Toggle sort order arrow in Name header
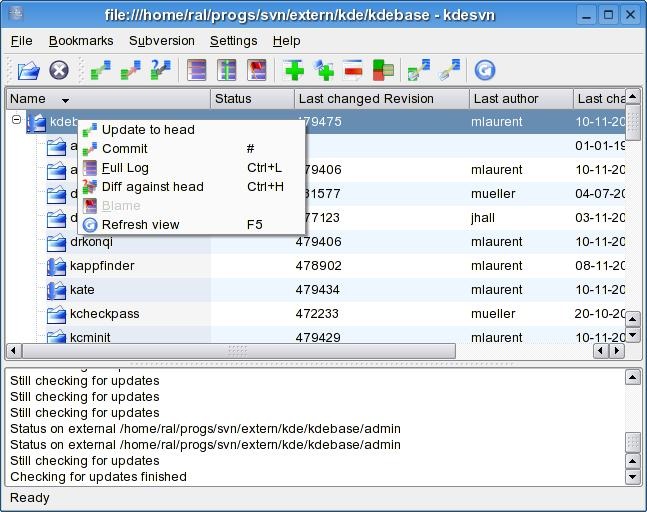The height and width of the screenshot is (512, 647). pos(65,100)
